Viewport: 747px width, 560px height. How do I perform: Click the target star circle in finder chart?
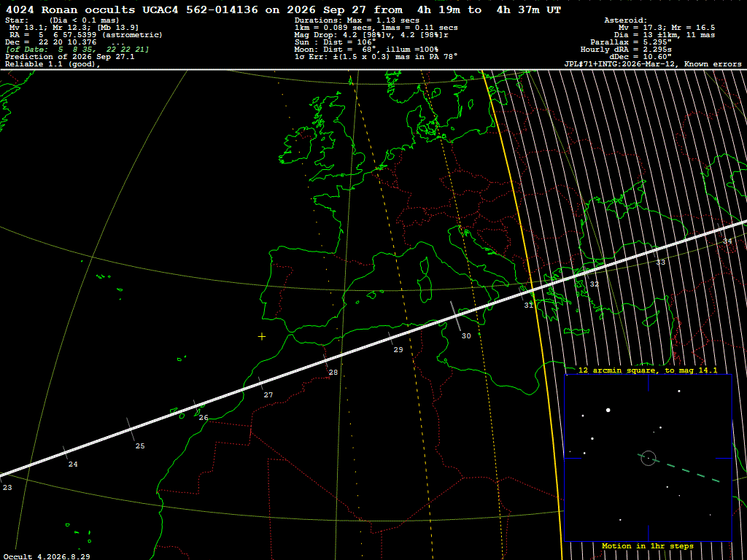click(649, 458)
